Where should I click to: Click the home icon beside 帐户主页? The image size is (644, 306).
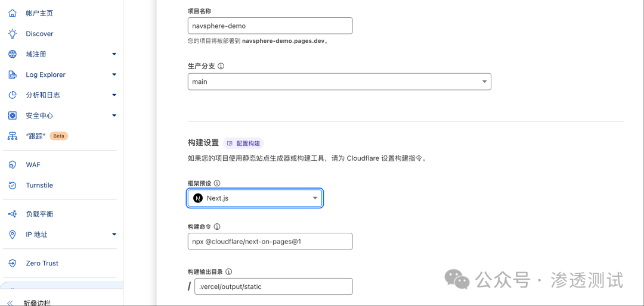pos(13,13)
